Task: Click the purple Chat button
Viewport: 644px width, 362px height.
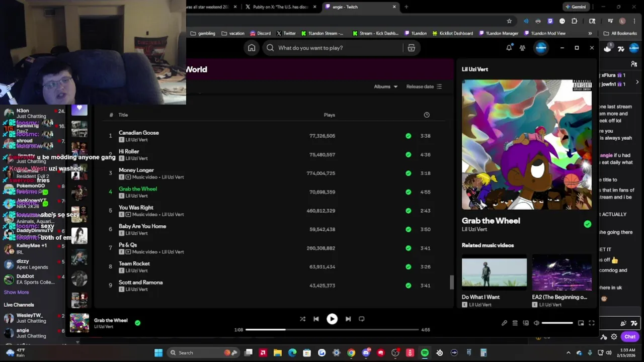Action: (630, 337)
